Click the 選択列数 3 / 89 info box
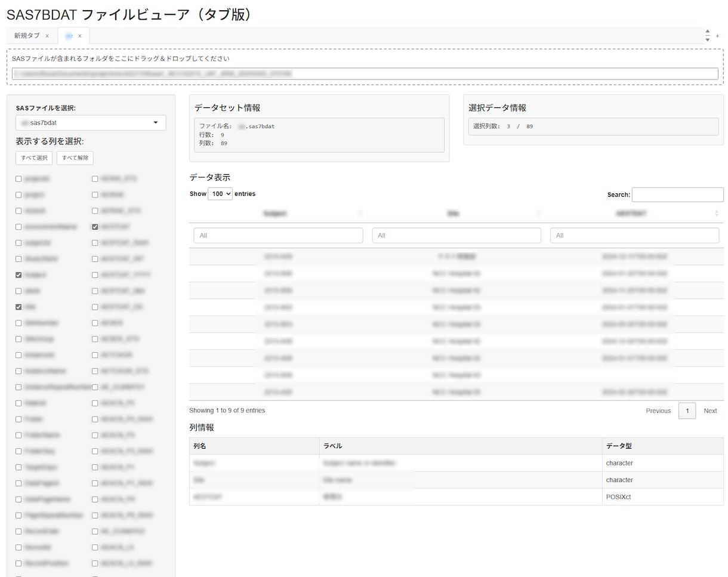This screenshot has width=728, height=577. (593, 126)
